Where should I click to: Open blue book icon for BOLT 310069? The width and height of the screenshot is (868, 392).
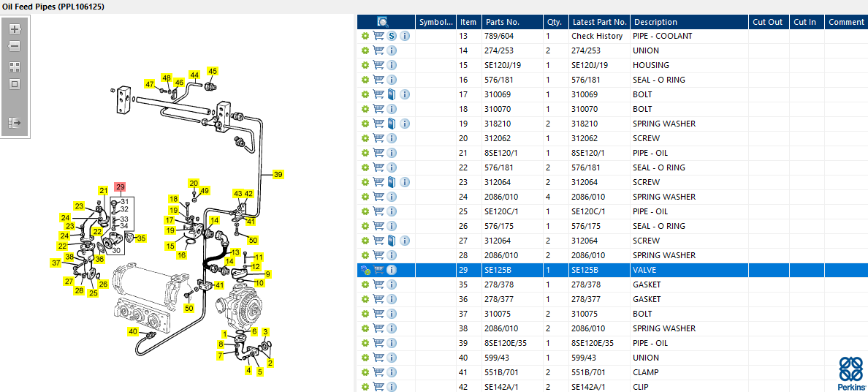click(x=392, y=94)
